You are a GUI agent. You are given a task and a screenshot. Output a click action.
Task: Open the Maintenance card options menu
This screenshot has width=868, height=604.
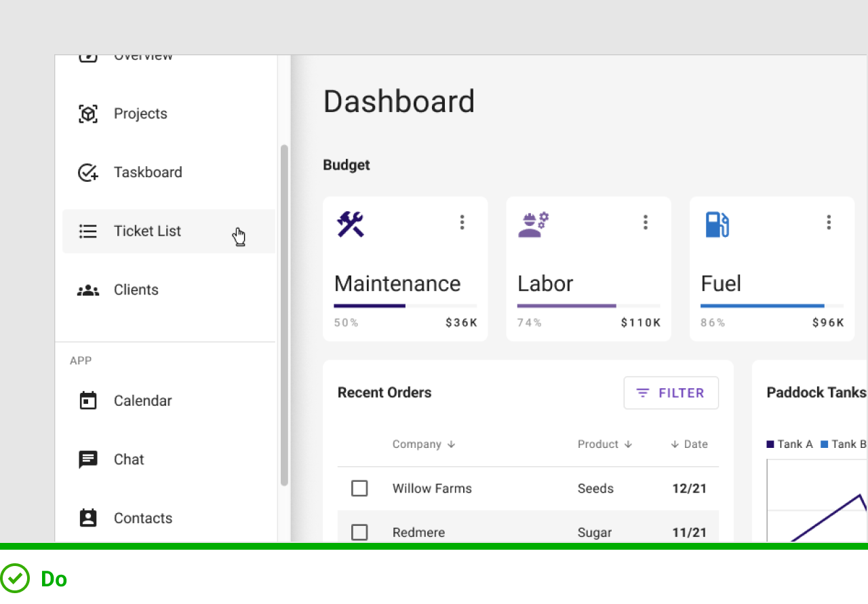click(x=462, y=222)
